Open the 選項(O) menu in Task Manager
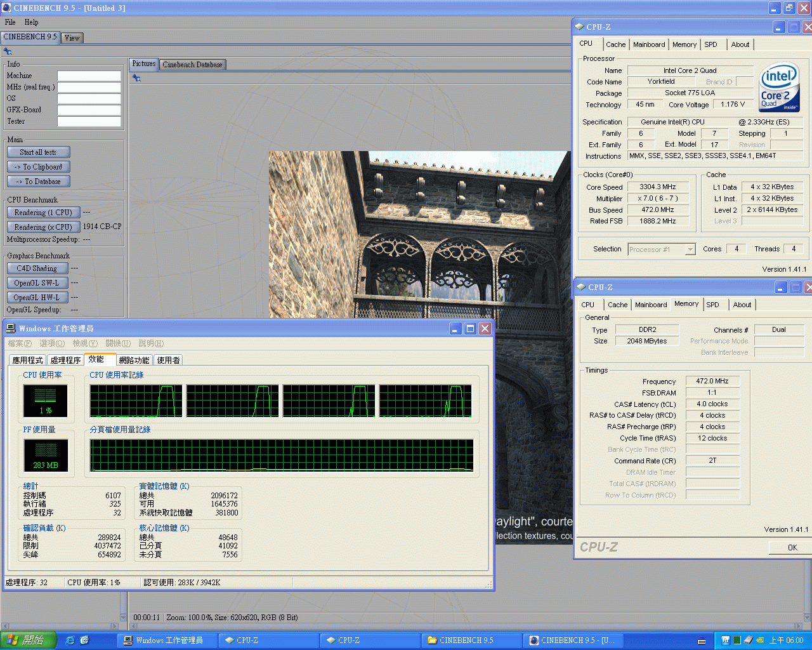 point(52,343)
